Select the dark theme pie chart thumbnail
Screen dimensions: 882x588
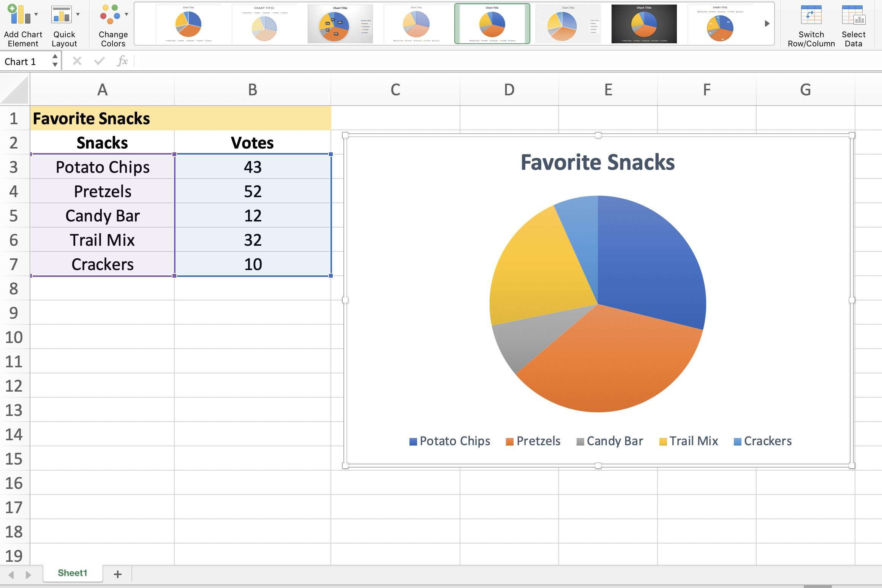click(643, 24)
